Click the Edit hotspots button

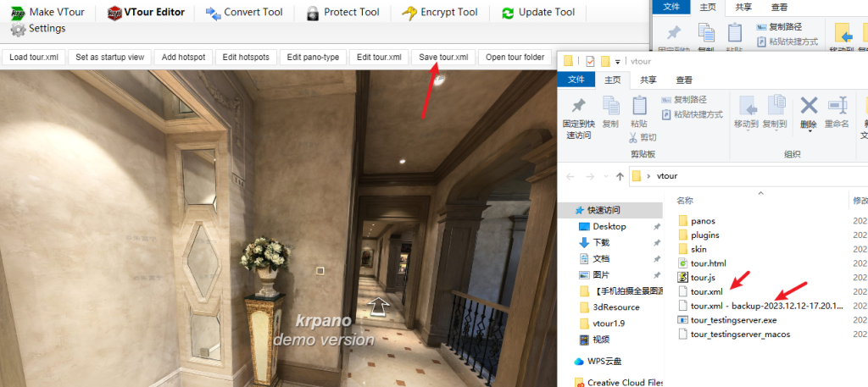[246, 58]
